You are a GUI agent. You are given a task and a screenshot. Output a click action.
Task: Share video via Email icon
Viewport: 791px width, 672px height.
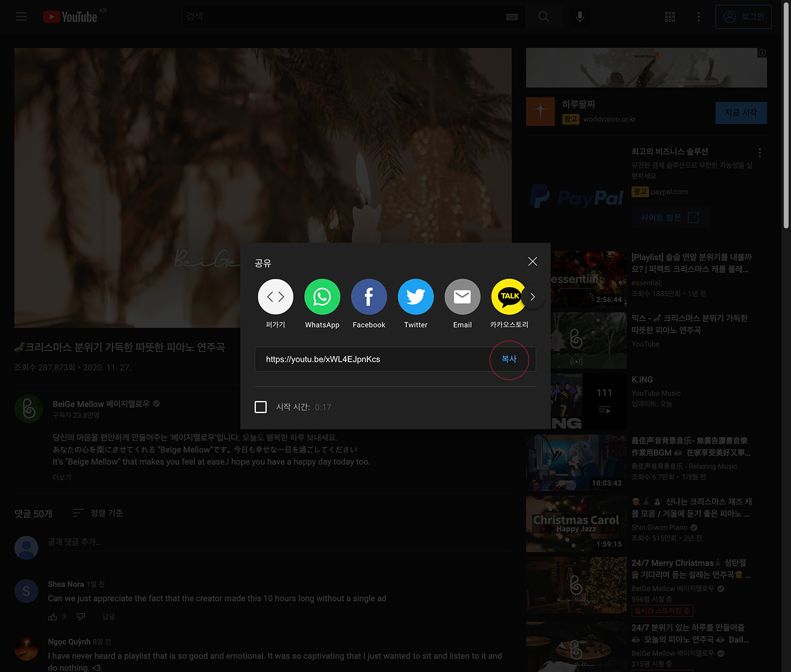tap(463, 297)
